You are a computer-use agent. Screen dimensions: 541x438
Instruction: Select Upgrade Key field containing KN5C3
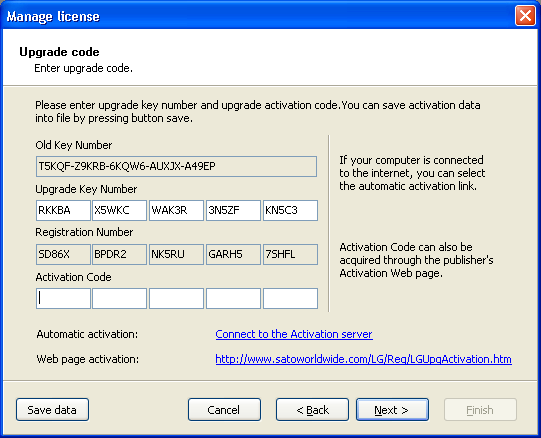290,210
